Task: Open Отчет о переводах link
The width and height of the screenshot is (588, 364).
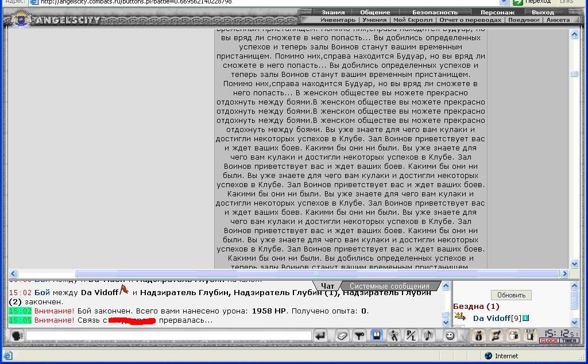Action: [x=470, y=20]
